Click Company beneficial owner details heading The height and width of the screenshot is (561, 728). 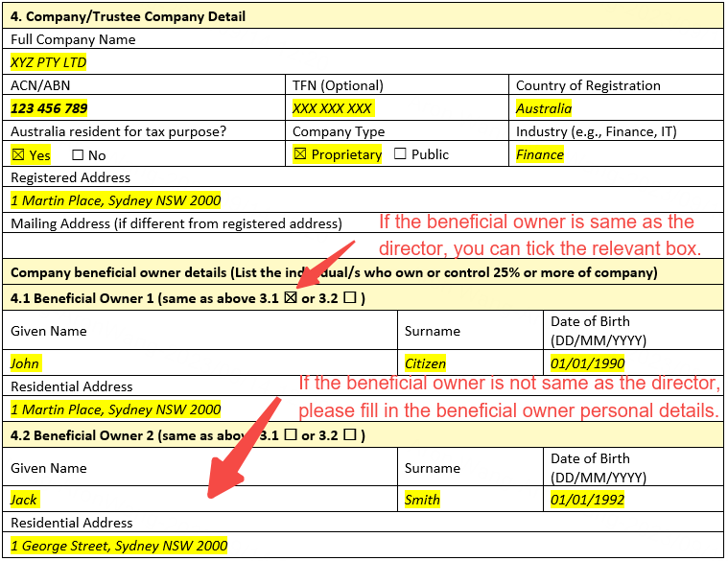click(334, 272)
